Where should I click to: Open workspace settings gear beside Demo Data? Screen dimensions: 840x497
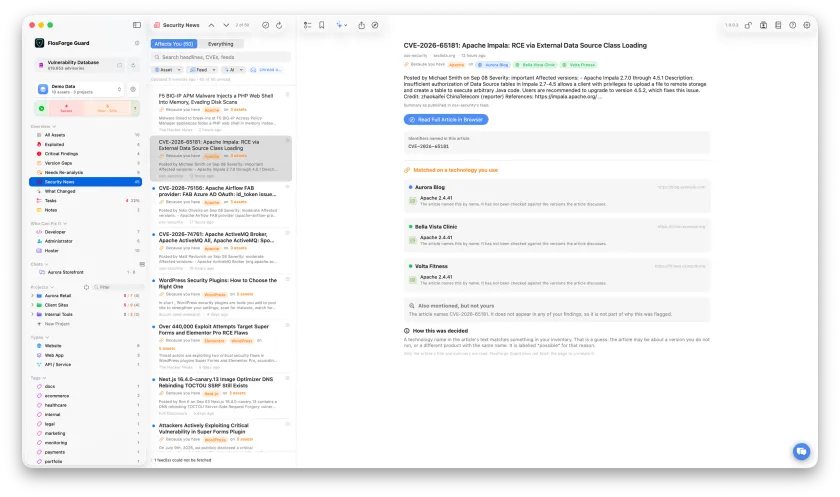pos(133,89)
